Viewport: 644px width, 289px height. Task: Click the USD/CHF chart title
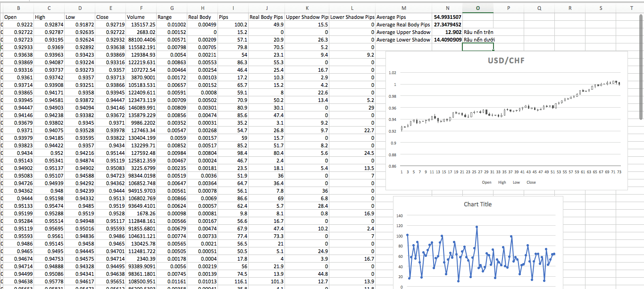point(506,61)
